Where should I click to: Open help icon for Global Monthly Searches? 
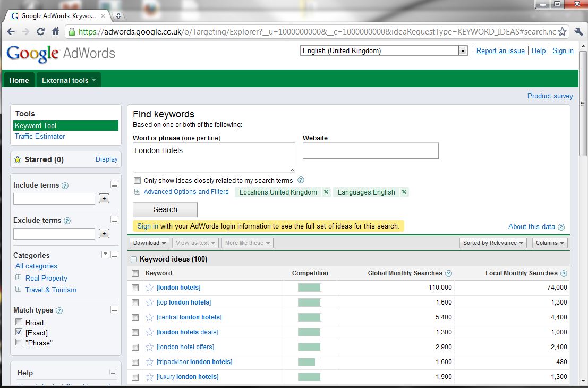448,274
